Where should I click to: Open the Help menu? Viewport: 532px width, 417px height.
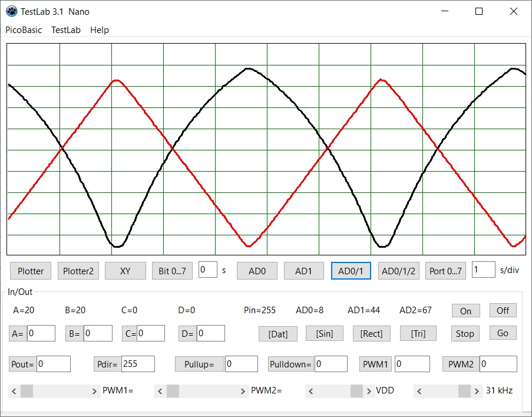coord(100,30)
